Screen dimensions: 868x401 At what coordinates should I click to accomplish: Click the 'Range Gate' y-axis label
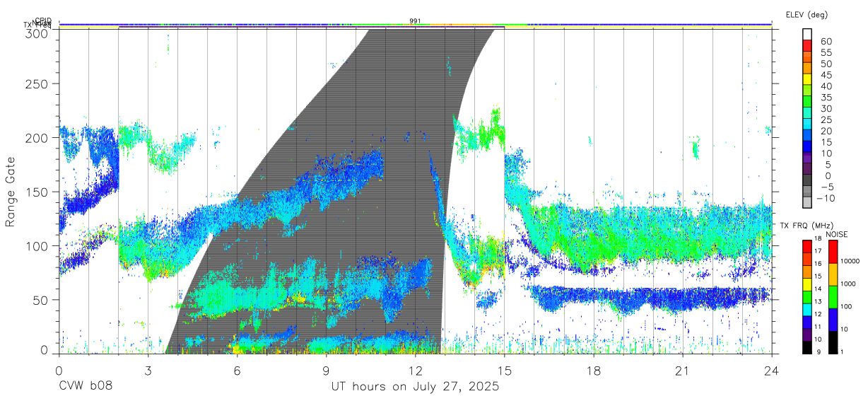11,190
